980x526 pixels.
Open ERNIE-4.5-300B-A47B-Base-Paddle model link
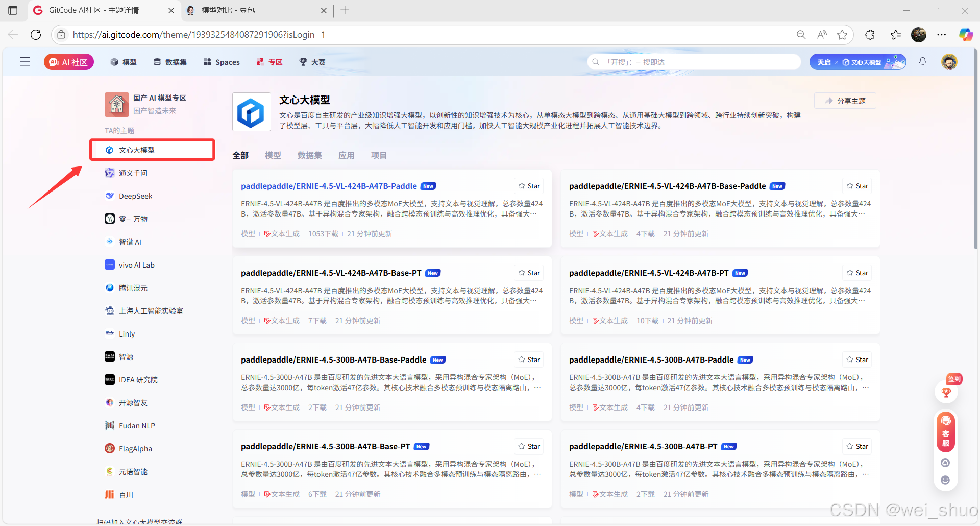click(x=333, y=360)
